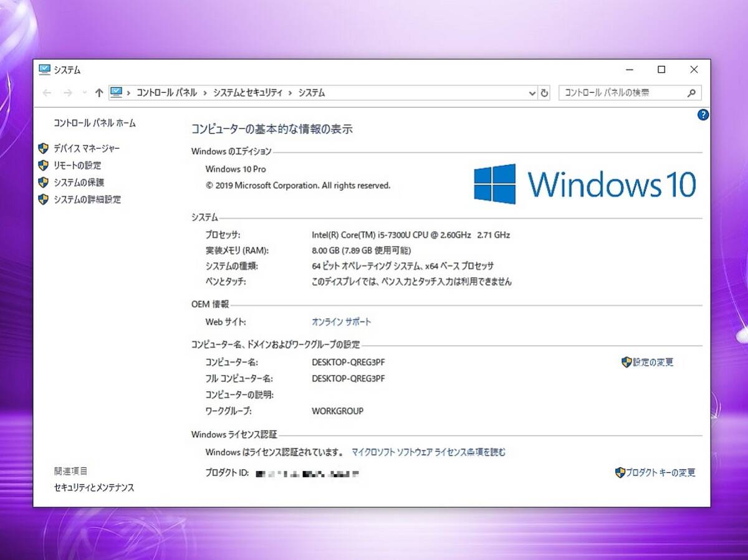Select the 2019 Microsoft Corporation copyright text

(x=298, y=186)
